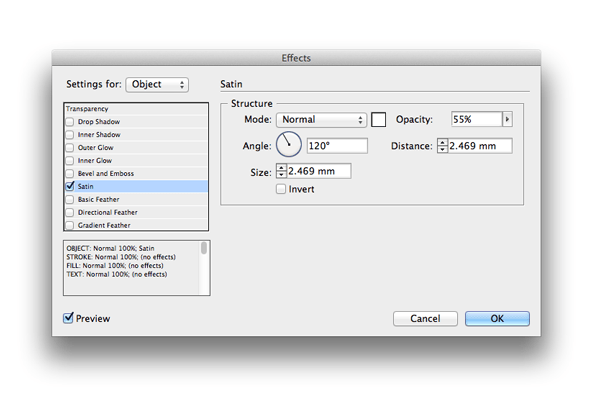Click the Size stepper arrows
Screen dimensions: 600x405
tap(281, 171)
